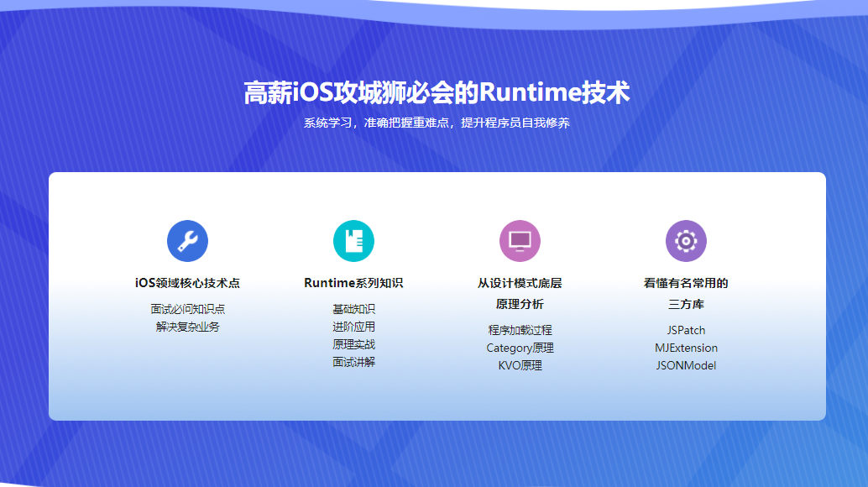Image resolution: width=868 pixels, height=487 pixels.
Task: Click the blue wrench icon
Action: click(187, 241)
